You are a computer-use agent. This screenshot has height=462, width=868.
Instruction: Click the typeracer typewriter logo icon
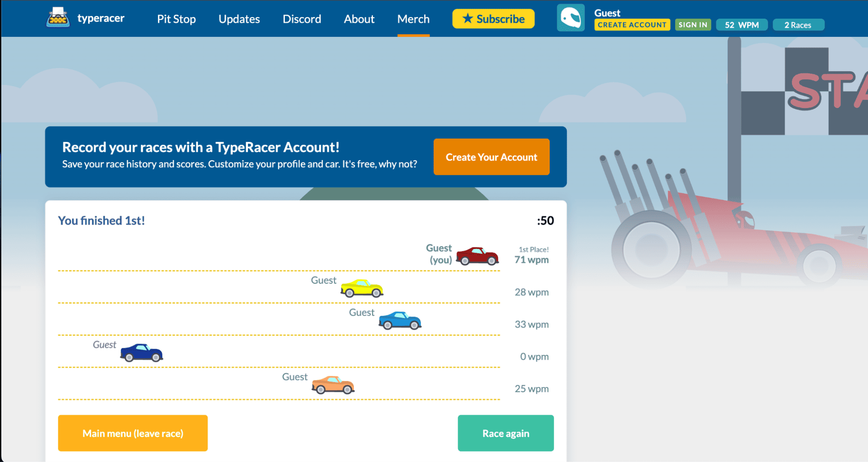(58, 18)
